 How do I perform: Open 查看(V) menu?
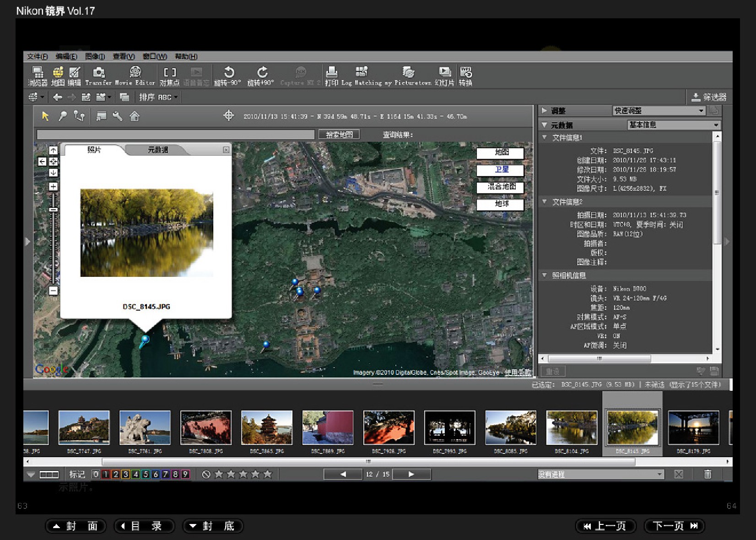tap(124, 57)
